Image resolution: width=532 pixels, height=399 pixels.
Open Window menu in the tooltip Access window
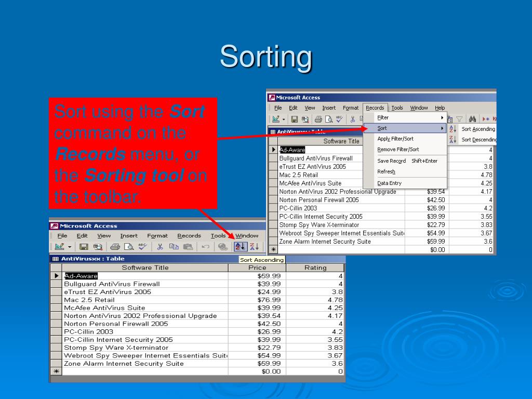coord(247,235)
